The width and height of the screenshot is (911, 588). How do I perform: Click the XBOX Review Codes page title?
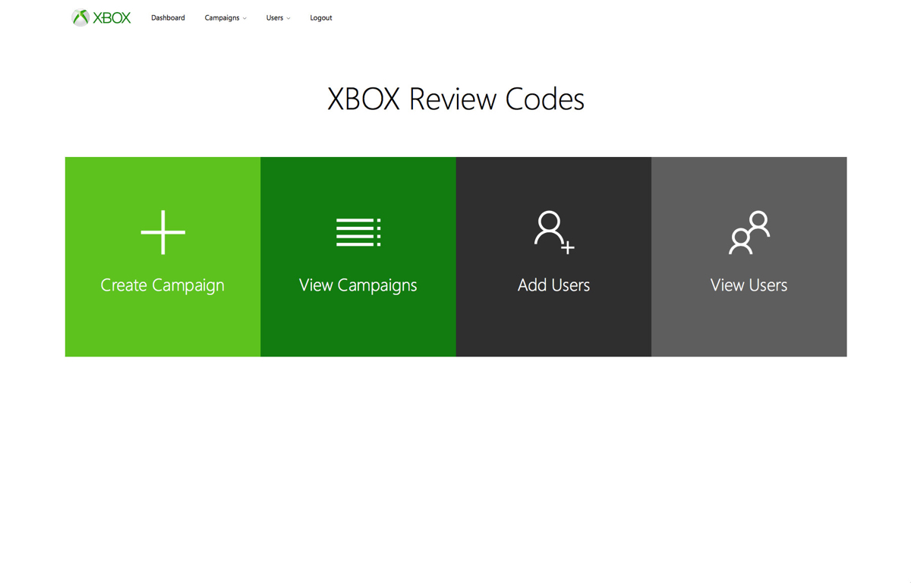pyautogui.click(x=455, y=99)
